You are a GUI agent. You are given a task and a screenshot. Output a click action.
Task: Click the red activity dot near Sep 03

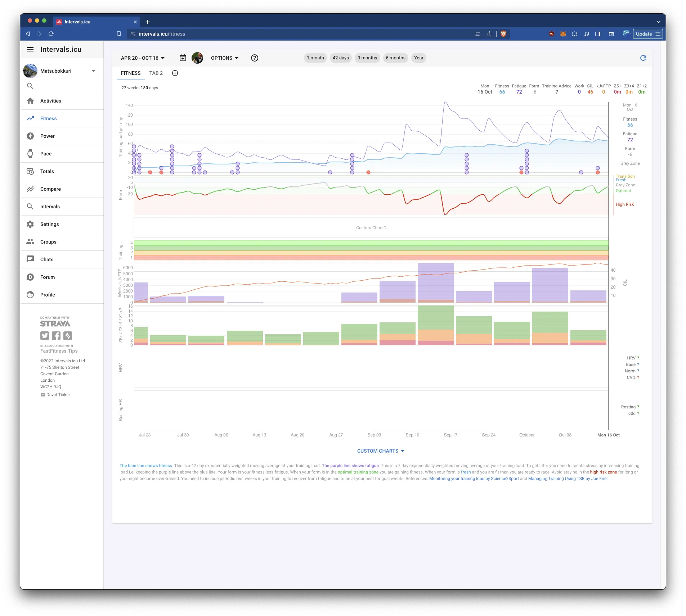[368, 172]
